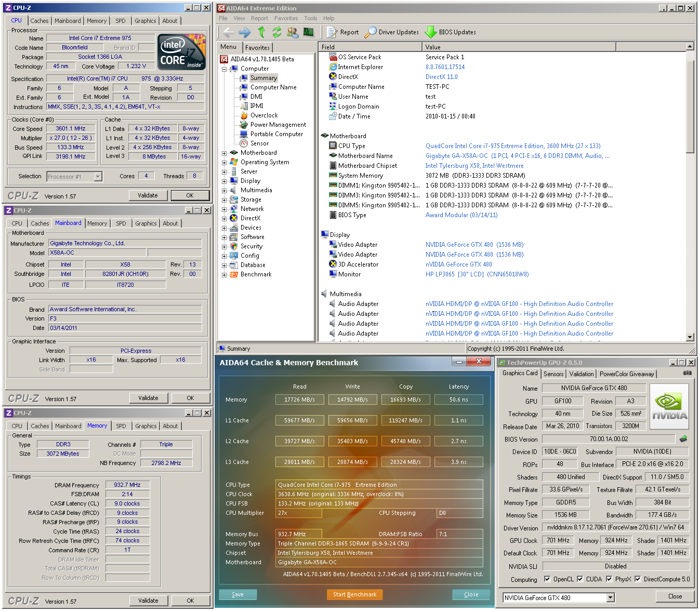Image resolution: width=700 pixels, height=612 pixels.
Task: Click Validate in the top CPU-Z window
Action: pos(148,195)
